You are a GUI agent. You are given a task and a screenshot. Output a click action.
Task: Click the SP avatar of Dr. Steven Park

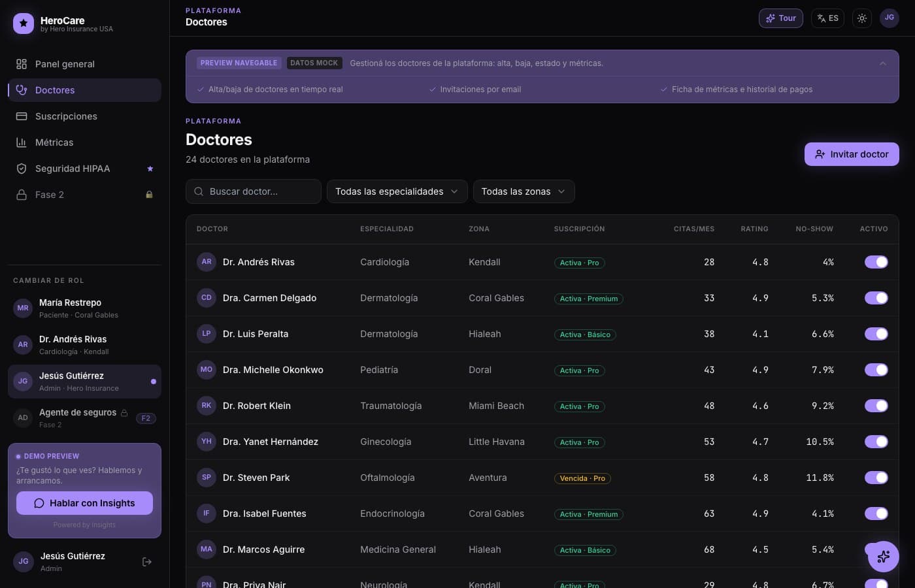(207, 478)
